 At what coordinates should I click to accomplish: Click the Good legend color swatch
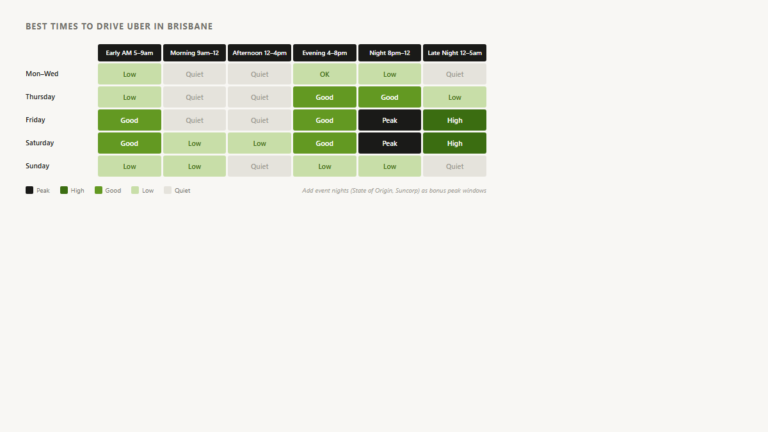pos(98,190)
